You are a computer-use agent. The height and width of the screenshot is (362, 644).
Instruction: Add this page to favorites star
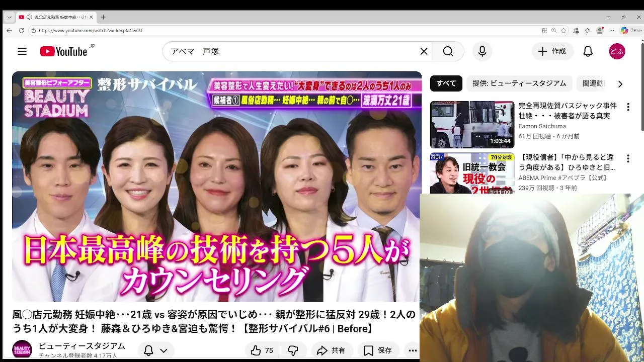point(563,30)
